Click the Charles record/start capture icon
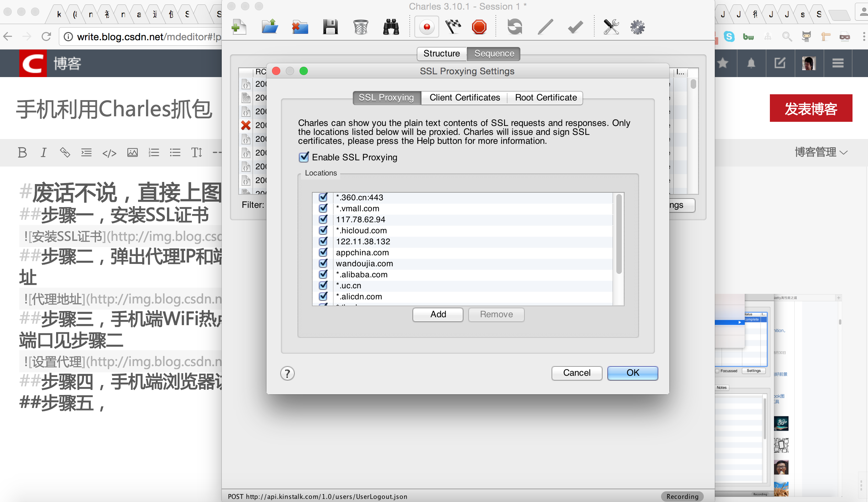 (426, 28)
